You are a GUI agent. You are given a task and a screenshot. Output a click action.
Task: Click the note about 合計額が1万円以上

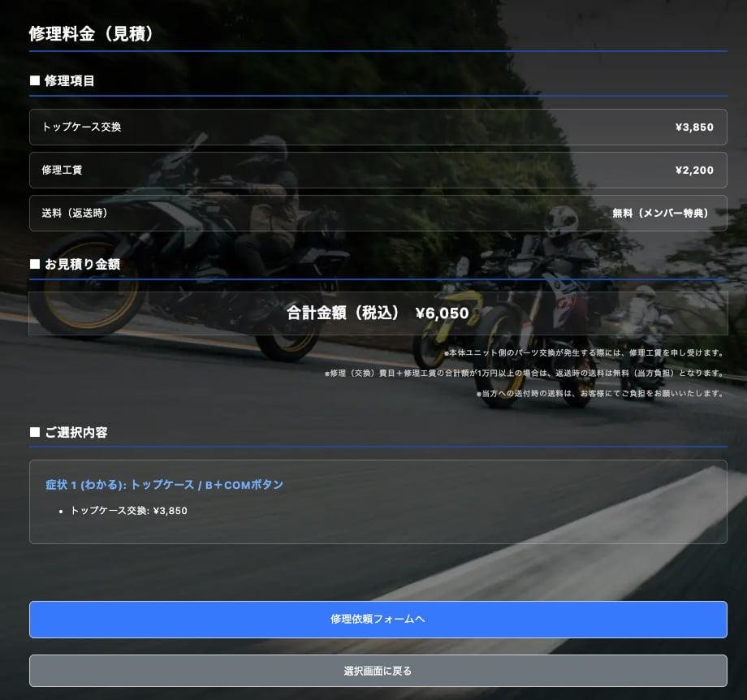coord(524,374)
